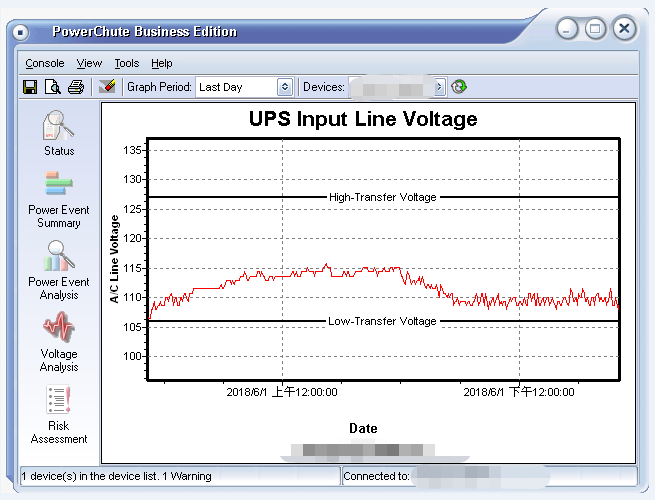
Task: Open the View menu
Action: [89, 63]
